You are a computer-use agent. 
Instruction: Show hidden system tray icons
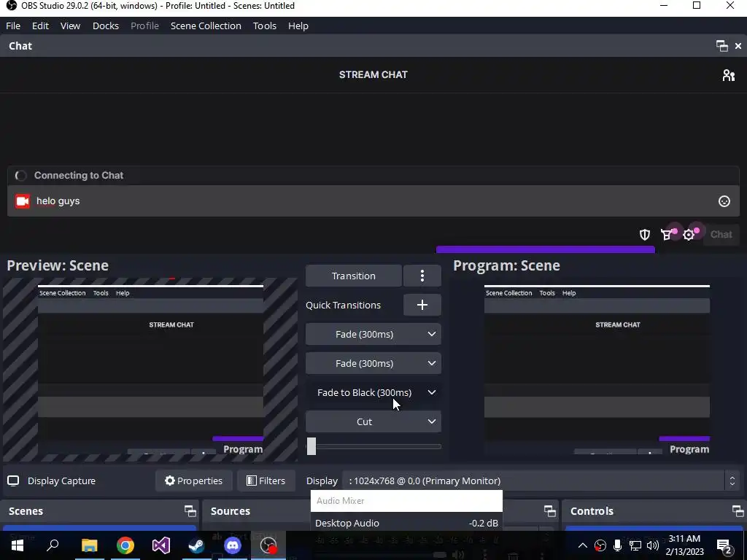583,545
